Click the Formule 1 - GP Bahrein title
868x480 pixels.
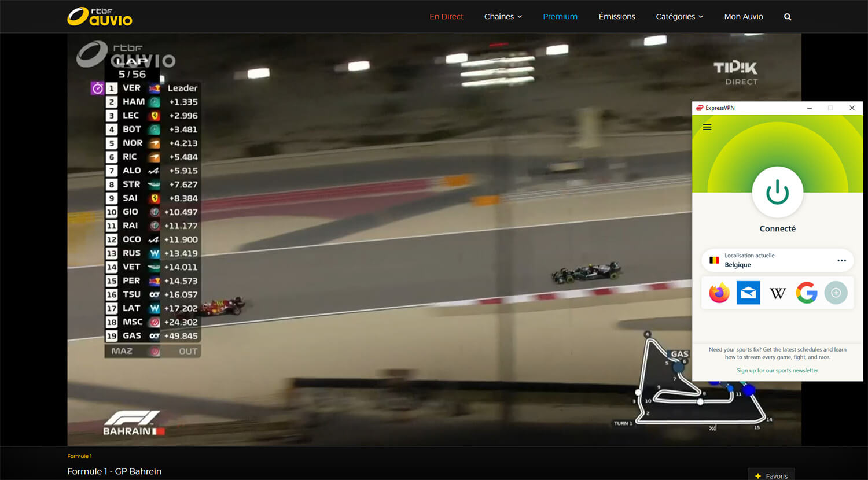point(115,471)
